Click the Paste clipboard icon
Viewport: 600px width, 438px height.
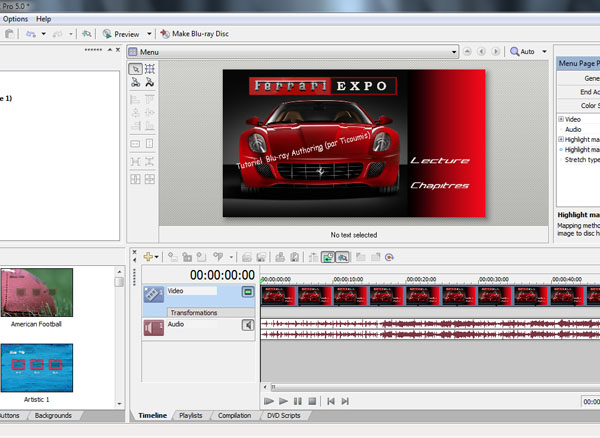[9, 33]
